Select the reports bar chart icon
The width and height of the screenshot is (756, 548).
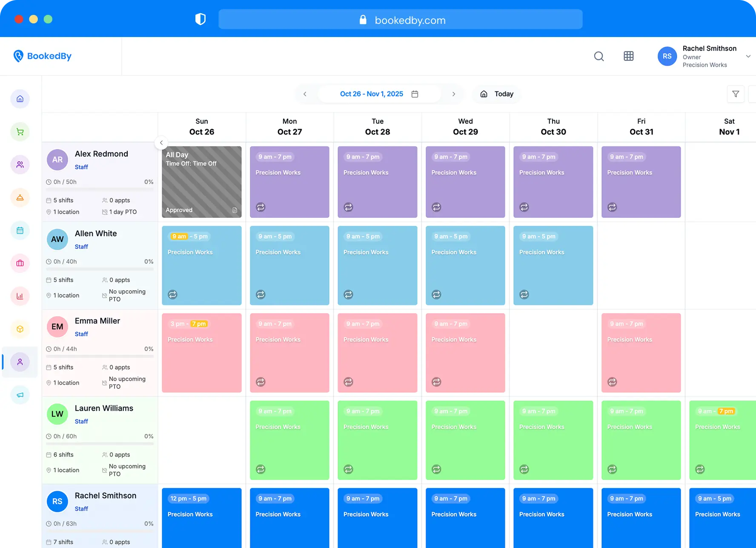[x=20, y=296]
